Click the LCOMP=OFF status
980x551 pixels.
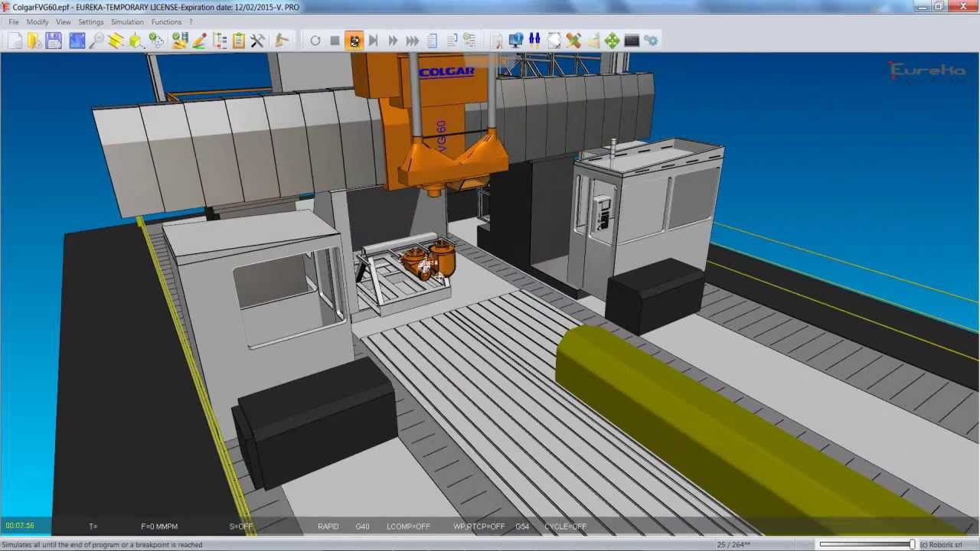click(408, 527)
